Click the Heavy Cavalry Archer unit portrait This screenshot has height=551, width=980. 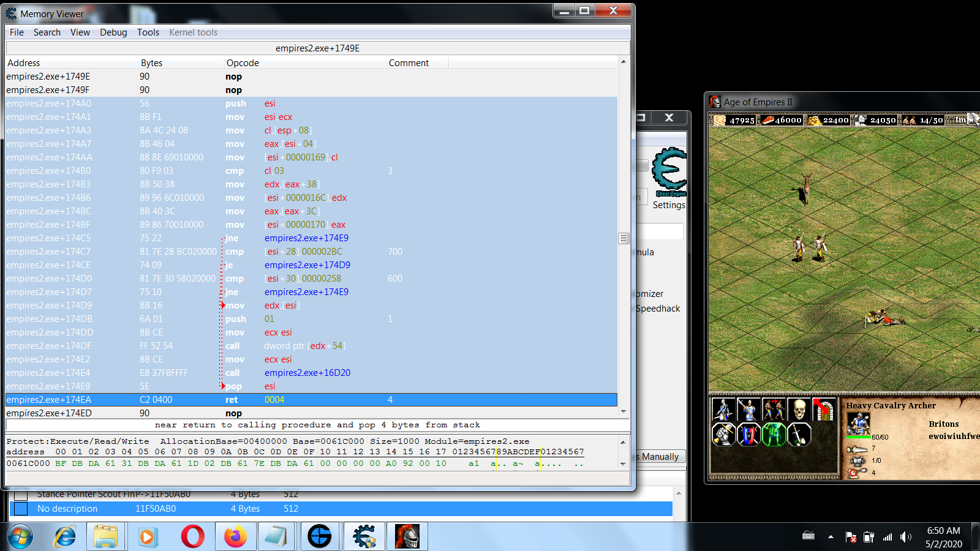[858, 423]
